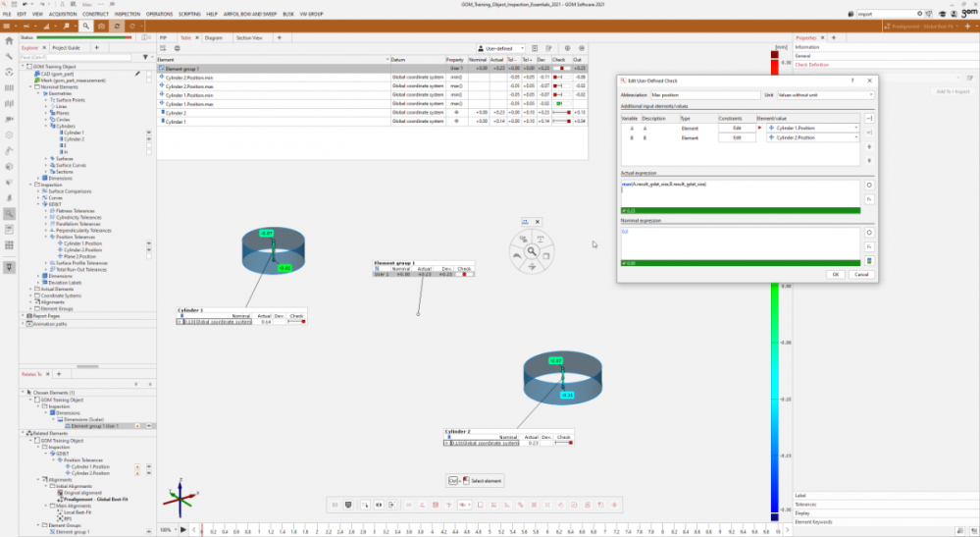The height and width of the screenshot is (537, 980).
Task: Click the 5 mark on timeline ruler
Action: click(x=490, y=531)
